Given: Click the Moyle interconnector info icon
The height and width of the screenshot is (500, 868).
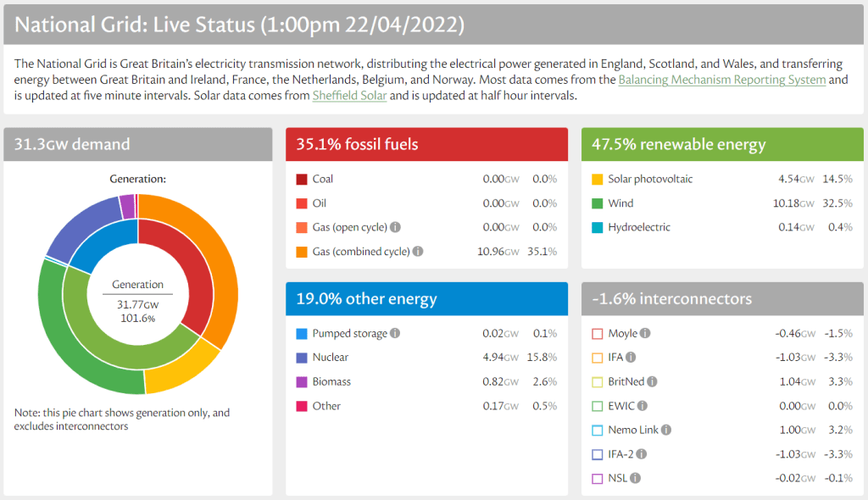Looking at the screenshot, I should 646,334.
